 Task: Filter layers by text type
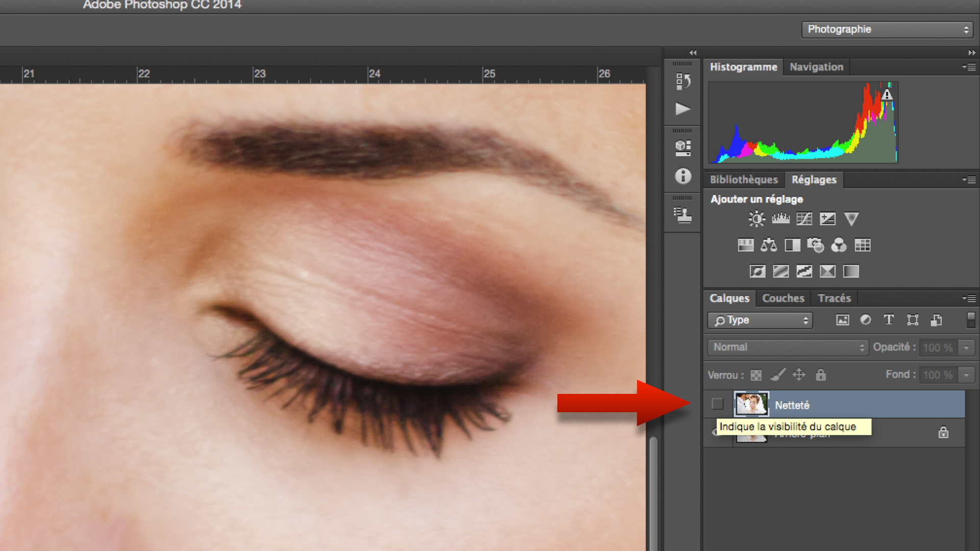[889, 320]
